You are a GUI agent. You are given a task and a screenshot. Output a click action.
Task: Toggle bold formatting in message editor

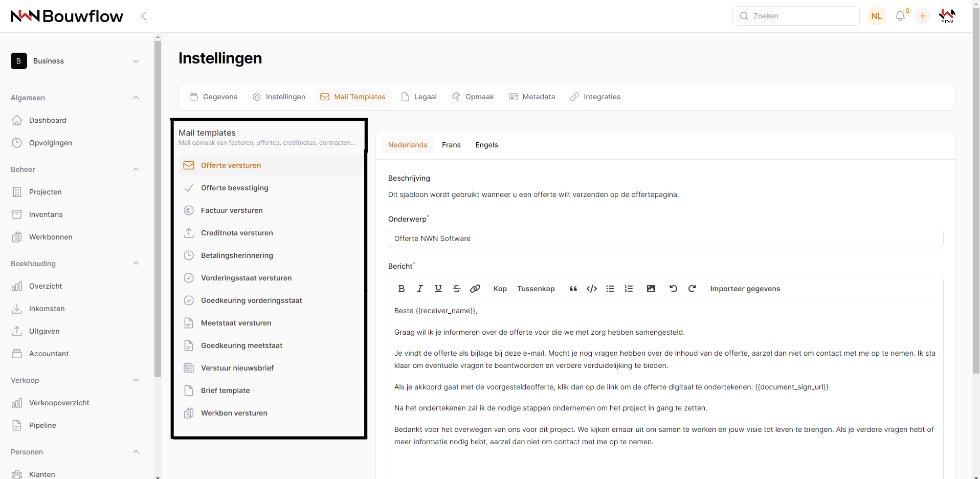click(402, 289)
